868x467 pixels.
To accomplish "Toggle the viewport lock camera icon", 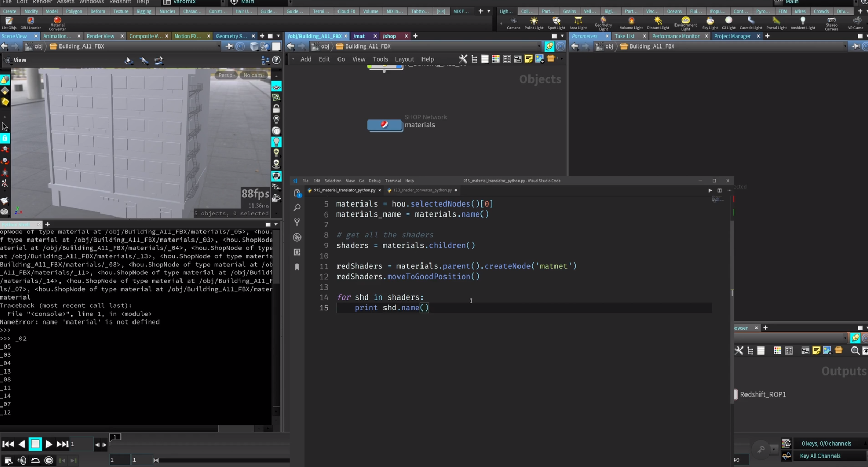I will click(x=276, y=109).
